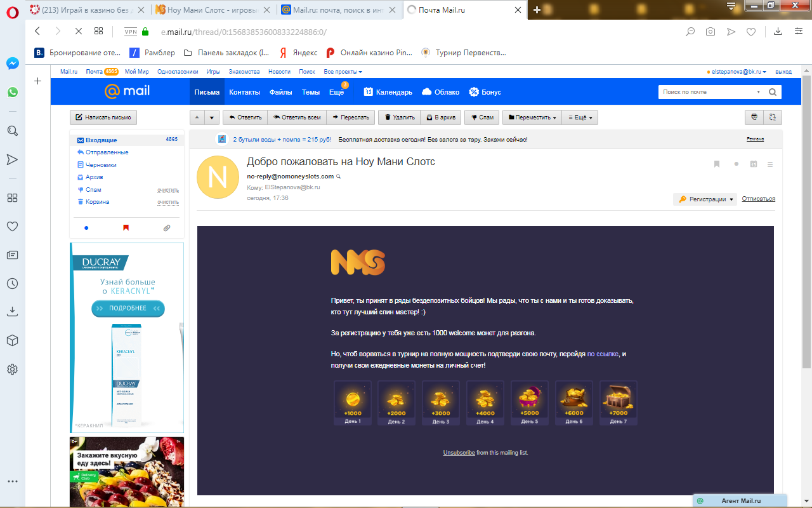The width and height of the screenshot is (812, 508).
Task: Click the Ответить button
Action: click(x=245, y=117)
